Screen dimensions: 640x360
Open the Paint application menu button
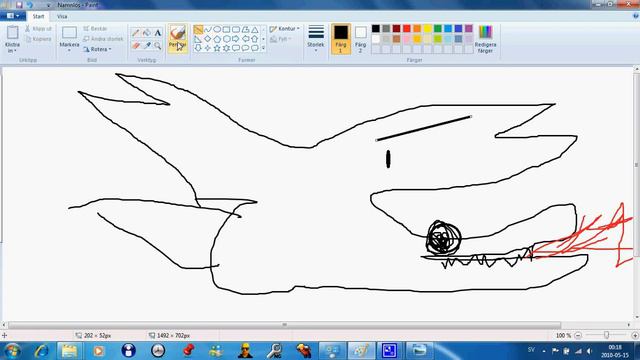13,16
